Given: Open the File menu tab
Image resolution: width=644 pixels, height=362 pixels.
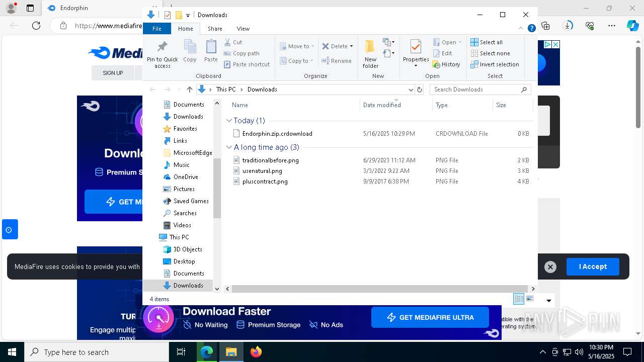Looking at the screenshot, I should [x=157, y=29].
